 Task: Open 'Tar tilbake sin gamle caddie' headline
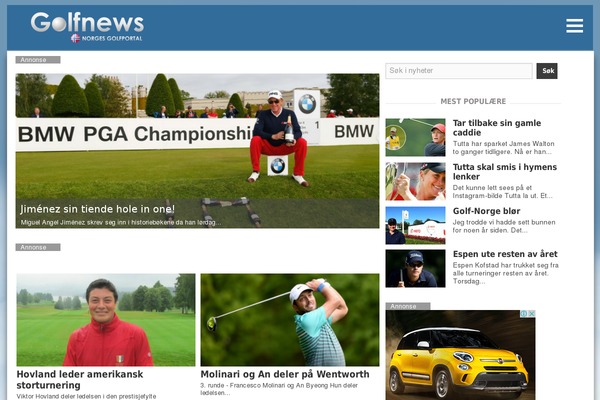coord(497,128)
